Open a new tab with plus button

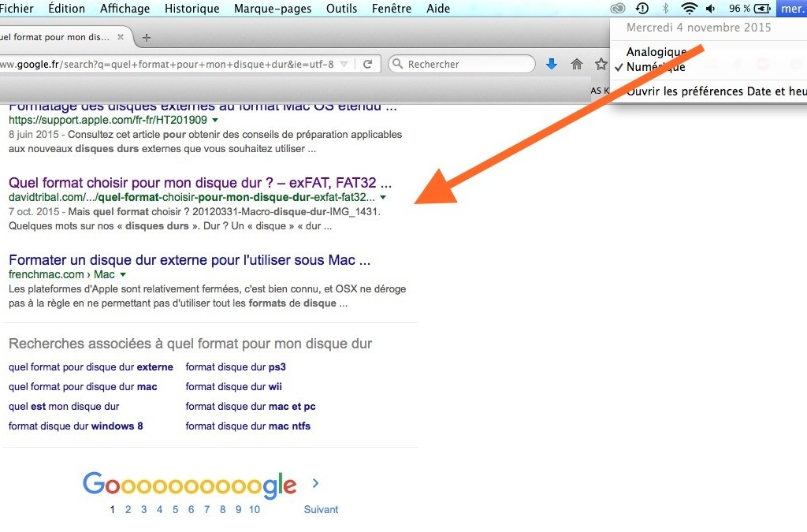click(146, 38)
